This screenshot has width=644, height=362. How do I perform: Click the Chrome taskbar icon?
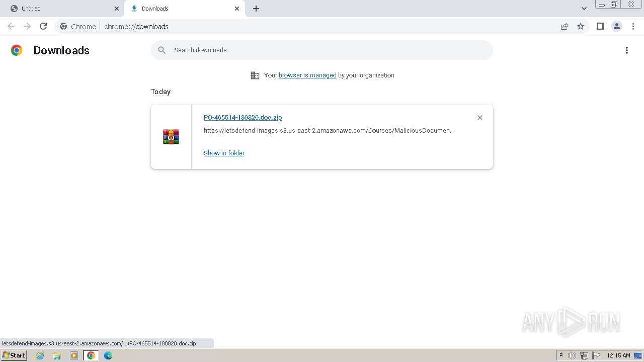coord(91,355)
